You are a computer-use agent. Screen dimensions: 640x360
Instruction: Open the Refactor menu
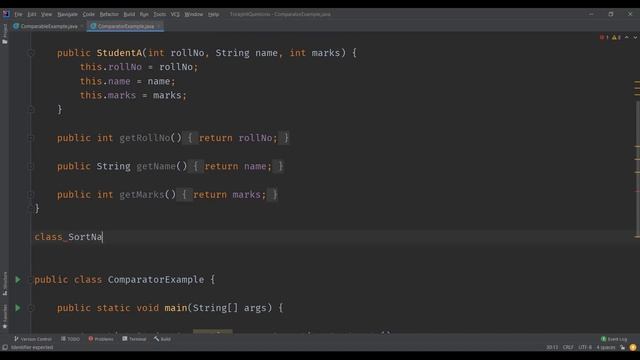click(109, 14)
